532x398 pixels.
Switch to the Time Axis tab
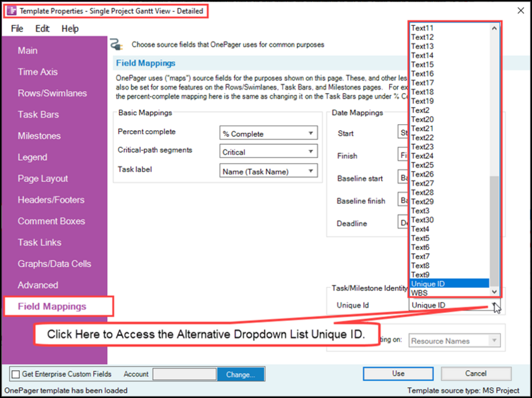(x=38, y=72)
